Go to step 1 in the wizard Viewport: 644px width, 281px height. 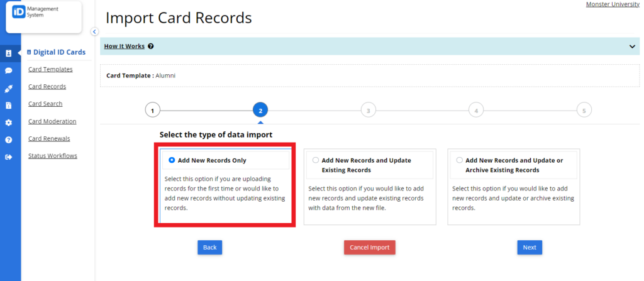[152, 111]
